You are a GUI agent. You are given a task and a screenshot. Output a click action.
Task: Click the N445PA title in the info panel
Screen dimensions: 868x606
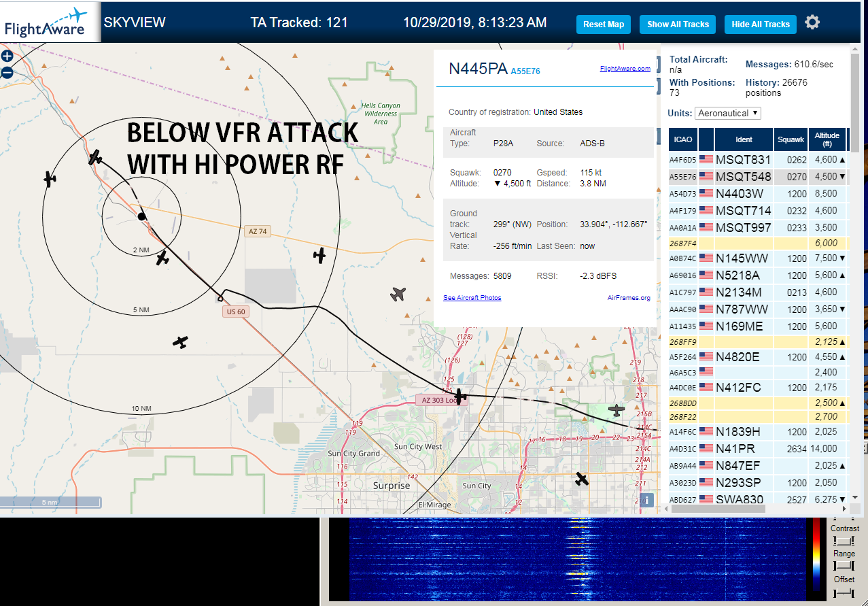click(477, 69)
